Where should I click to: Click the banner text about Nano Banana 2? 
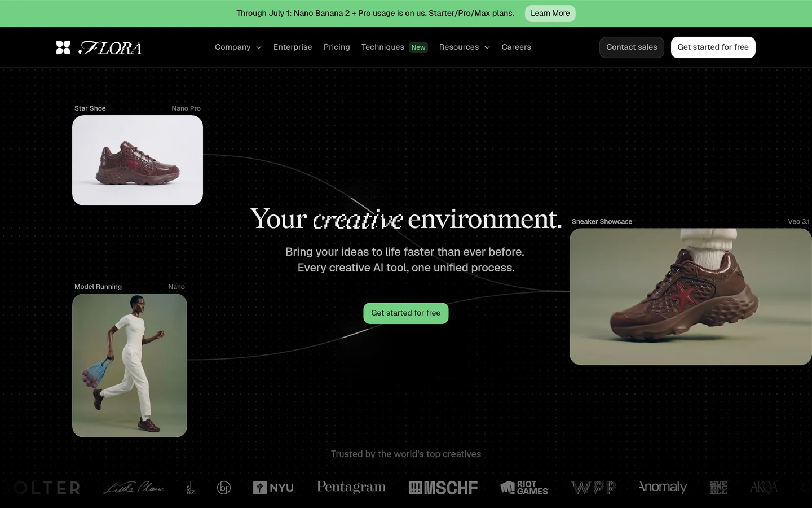375,14
